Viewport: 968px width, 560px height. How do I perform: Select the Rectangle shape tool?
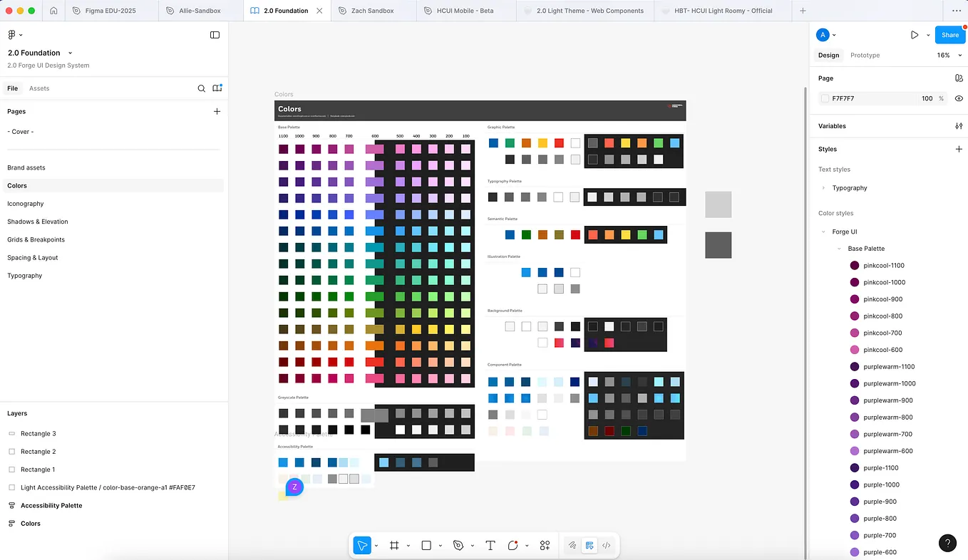click(x=426, y=545)
